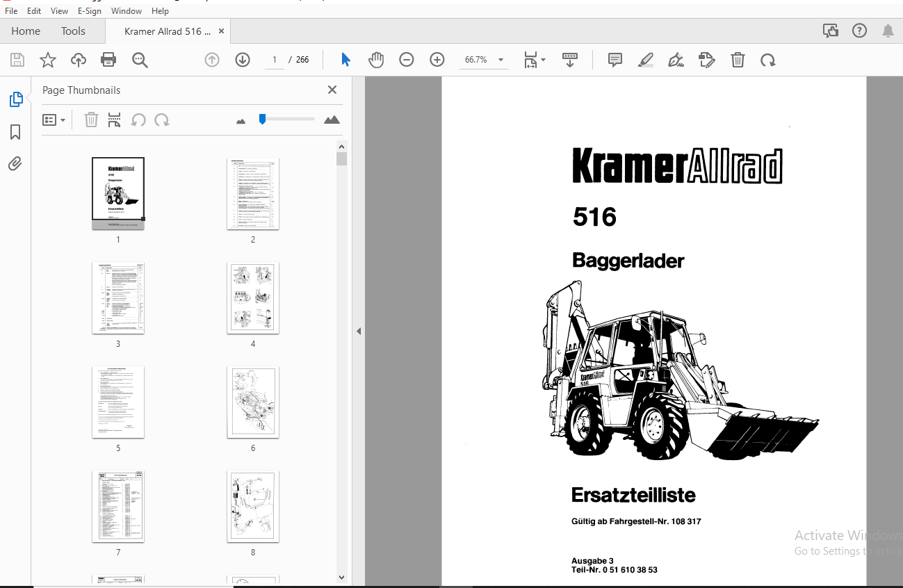Open the find text magnifier icon

tap(140, 60)
